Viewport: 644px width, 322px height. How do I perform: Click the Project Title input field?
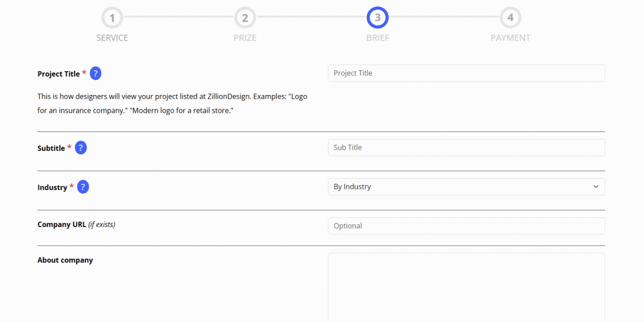(x=466, y=73)
